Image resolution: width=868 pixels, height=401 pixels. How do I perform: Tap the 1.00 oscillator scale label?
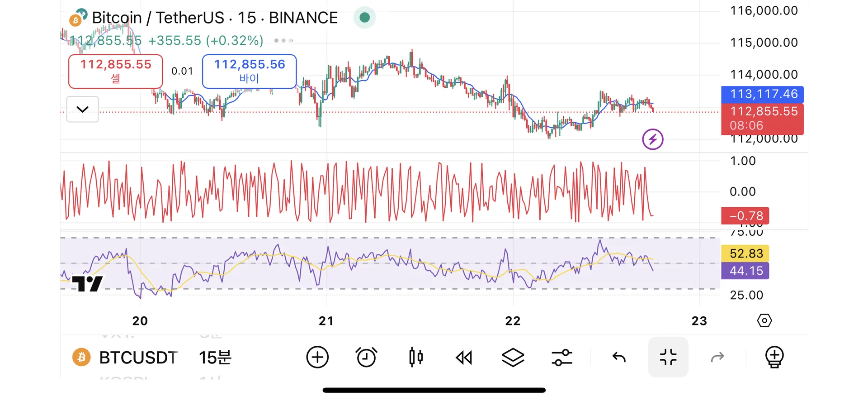pos(743,161)
